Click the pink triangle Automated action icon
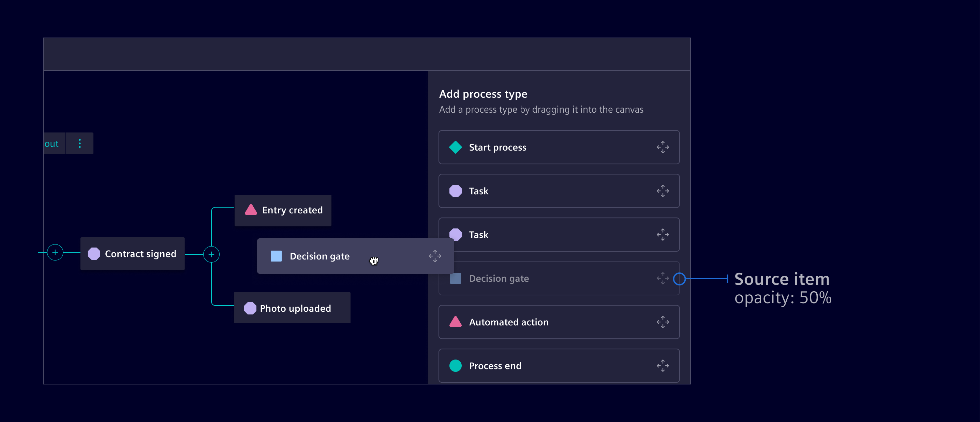 tap(455, 322)
